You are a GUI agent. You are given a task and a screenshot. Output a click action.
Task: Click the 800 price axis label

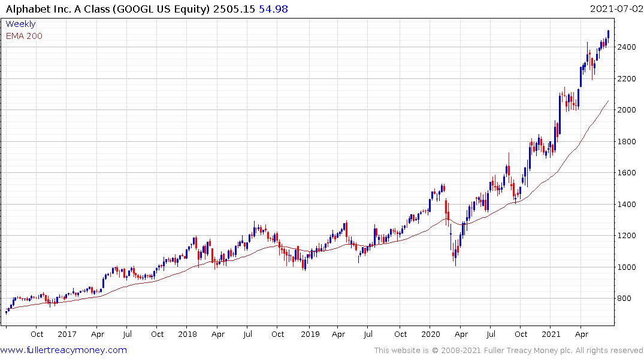pyautogui.click(x=624, y=299)
